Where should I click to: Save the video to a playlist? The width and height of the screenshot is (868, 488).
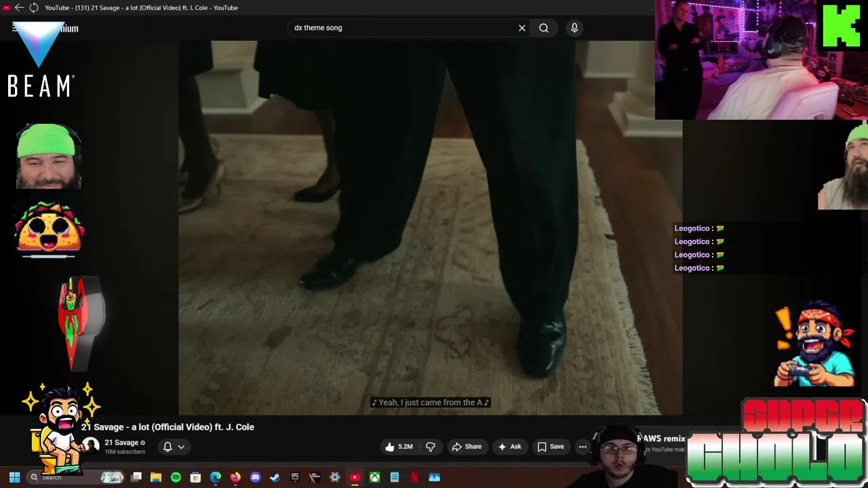pyautogui.click(x=551, y=447)
